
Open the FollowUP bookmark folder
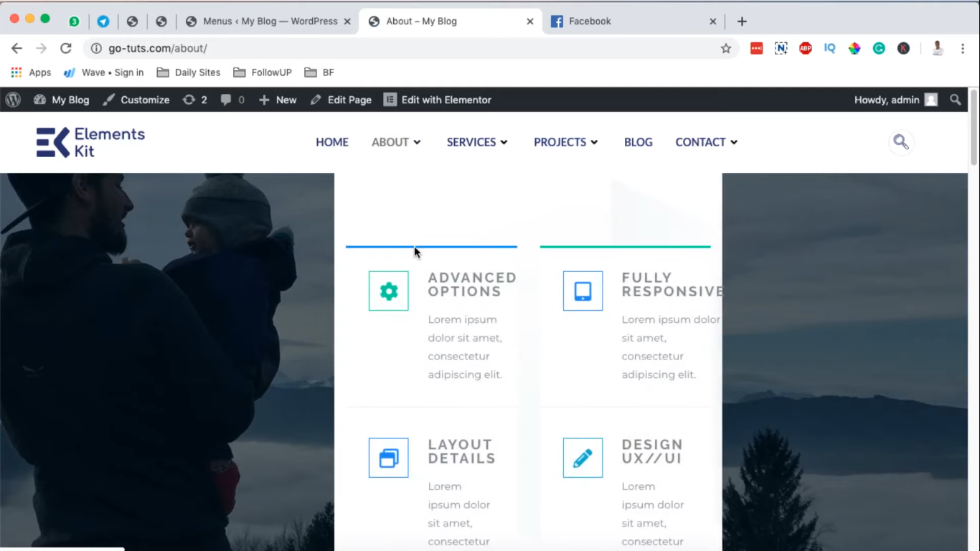click(263, 72)
